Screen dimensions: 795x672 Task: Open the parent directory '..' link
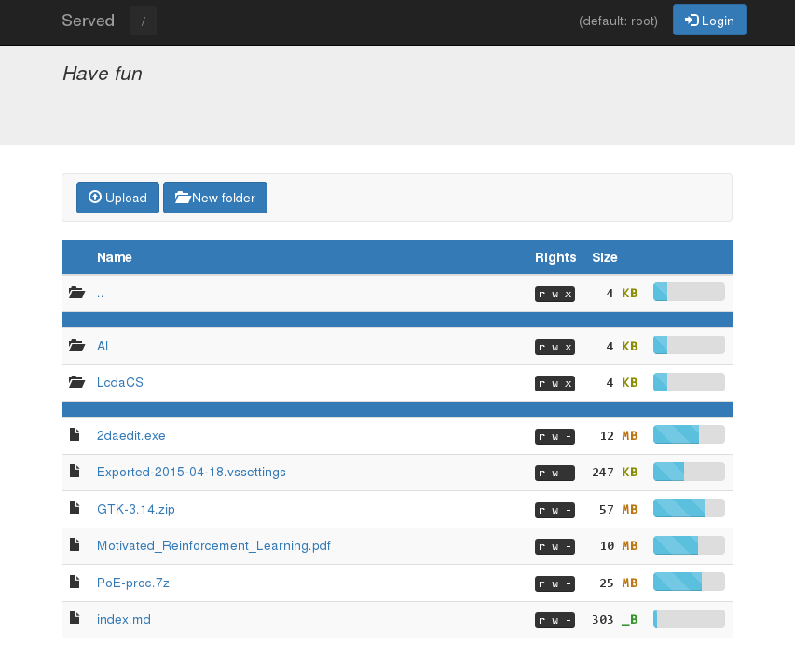pos(101,294)
